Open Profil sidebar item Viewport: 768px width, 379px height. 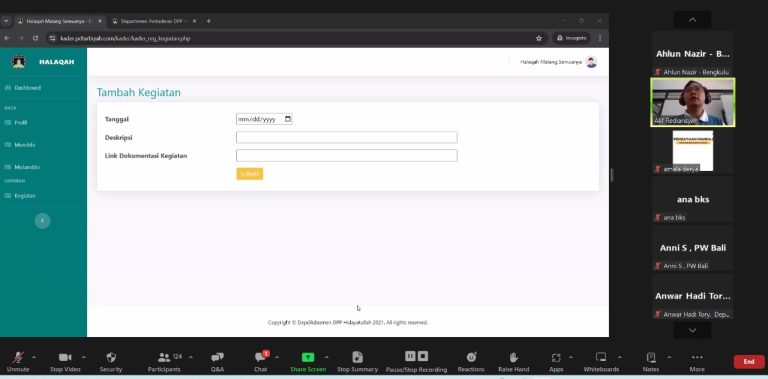pos(16,122)
